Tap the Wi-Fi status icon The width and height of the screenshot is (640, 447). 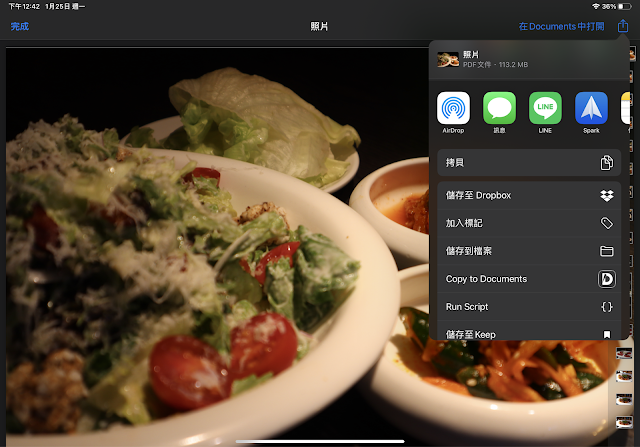pos(596,7)
